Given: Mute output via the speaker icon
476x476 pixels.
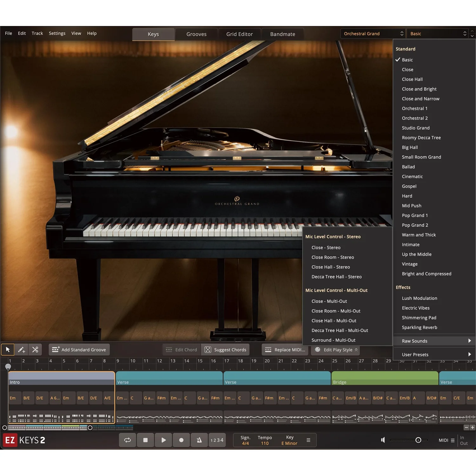Looking at the screenshot, I should [383, 440].
